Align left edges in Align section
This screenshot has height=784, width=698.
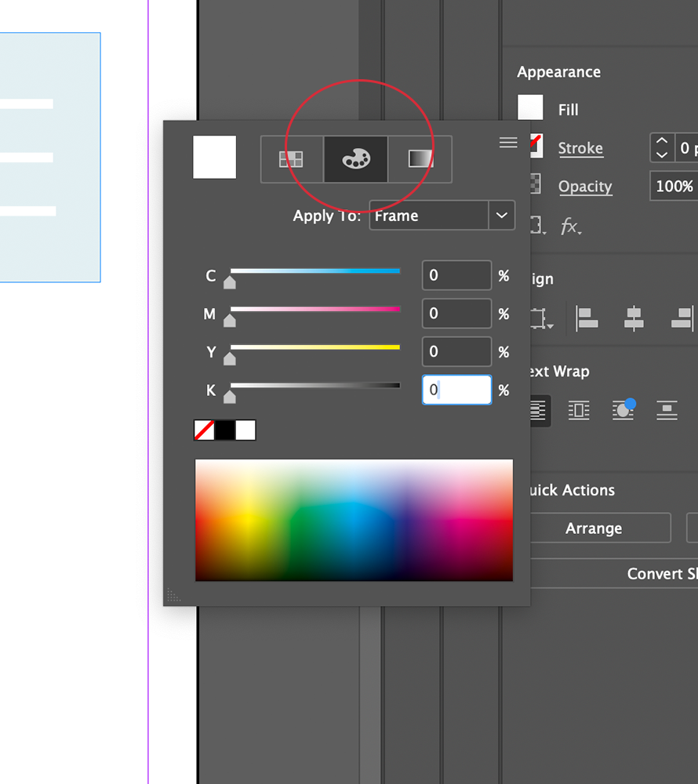[587, 318]
